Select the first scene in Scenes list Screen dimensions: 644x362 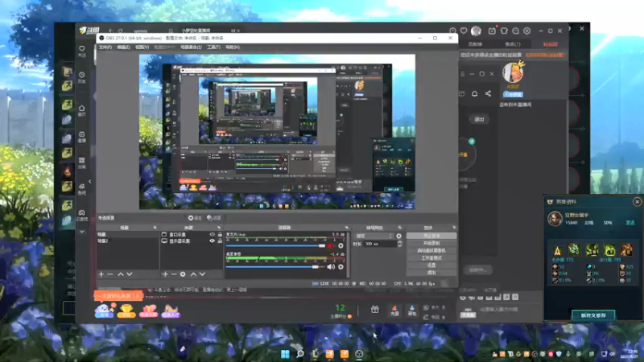tap(128, 234)
